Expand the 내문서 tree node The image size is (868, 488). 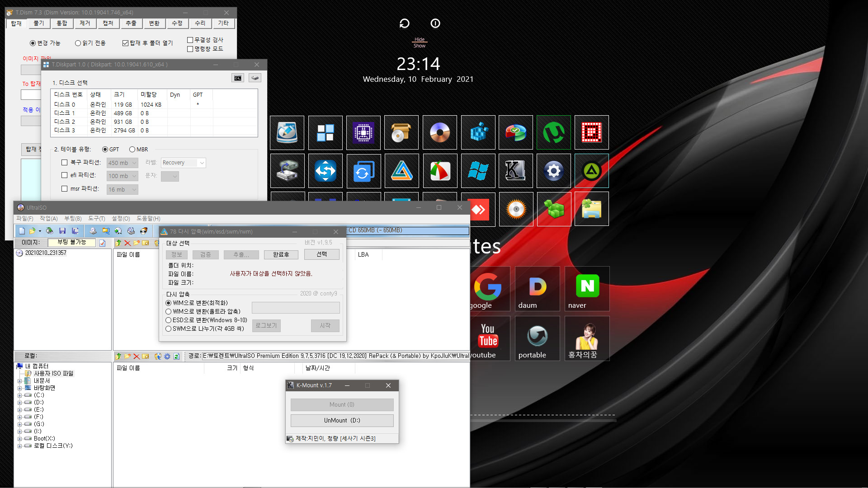(19, 381)
